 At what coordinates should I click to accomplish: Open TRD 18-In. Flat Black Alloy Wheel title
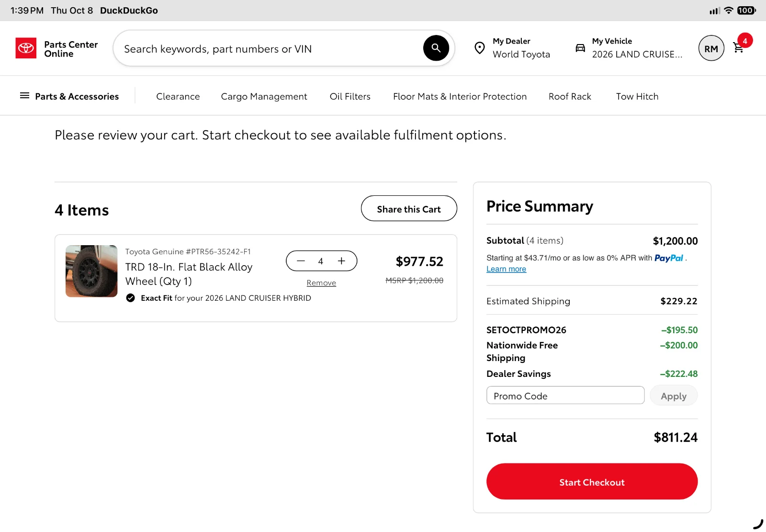[189, 274]
